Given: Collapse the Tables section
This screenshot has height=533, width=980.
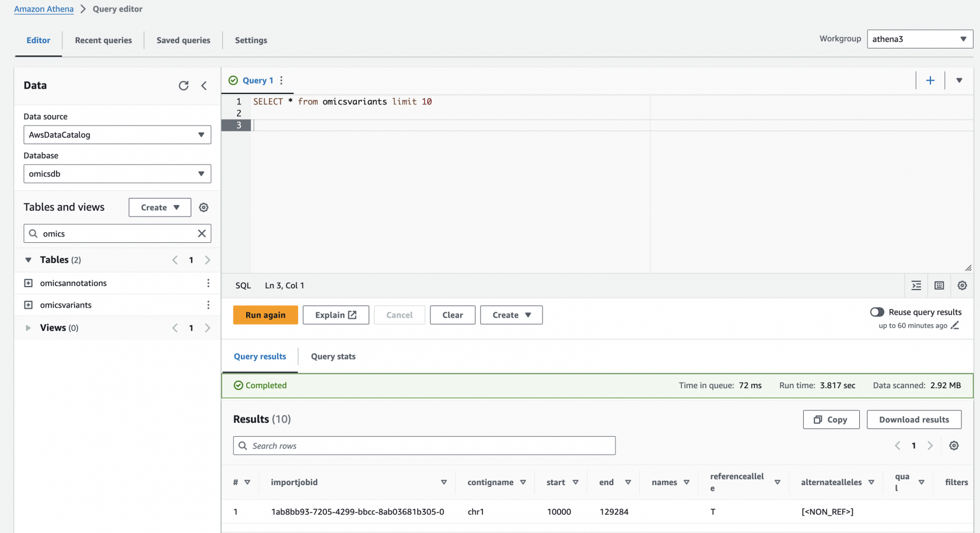Looking at the screenshot, I should click(28, 260).
